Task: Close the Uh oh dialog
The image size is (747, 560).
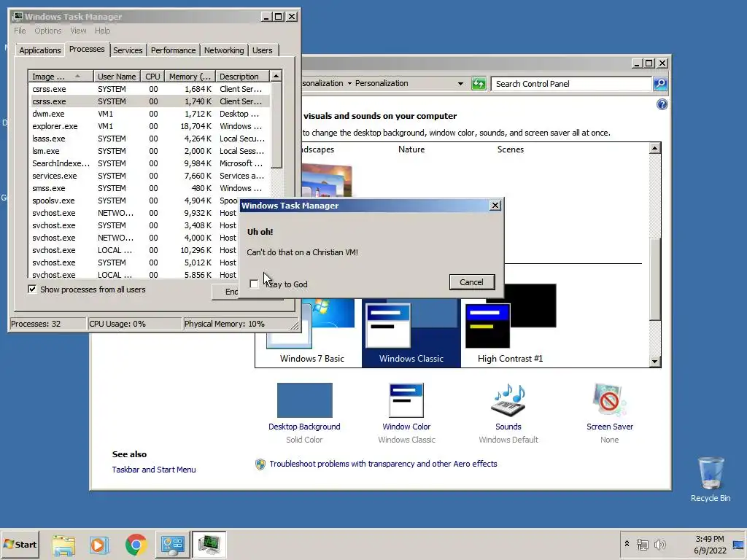Action: click(495, 205)
